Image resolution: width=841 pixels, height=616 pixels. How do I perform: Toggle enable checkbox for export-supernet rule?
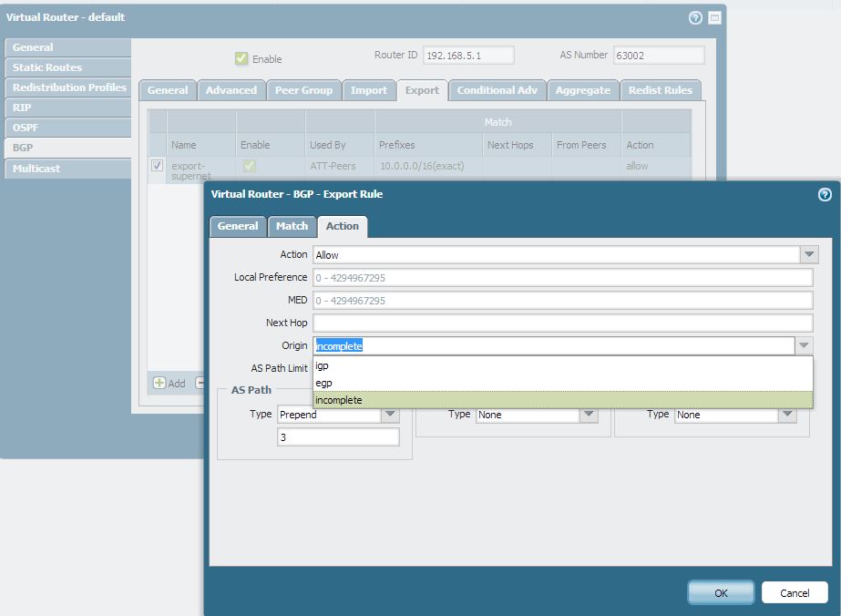click(x=250, y=166)
